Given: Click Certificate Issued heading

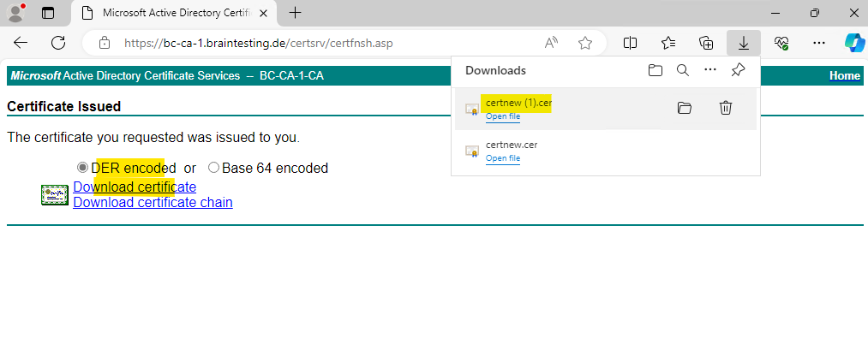Looking at the screenshot, I should click(63, 106).
